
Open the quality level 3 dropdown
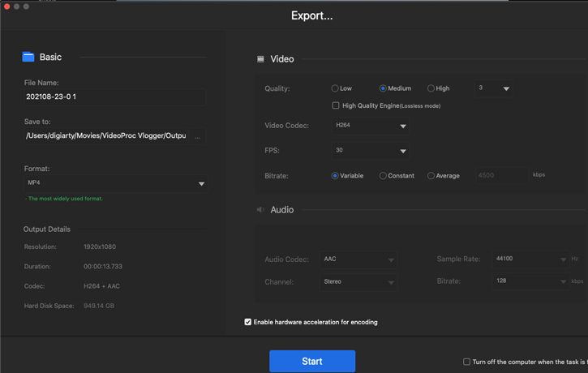494,88
